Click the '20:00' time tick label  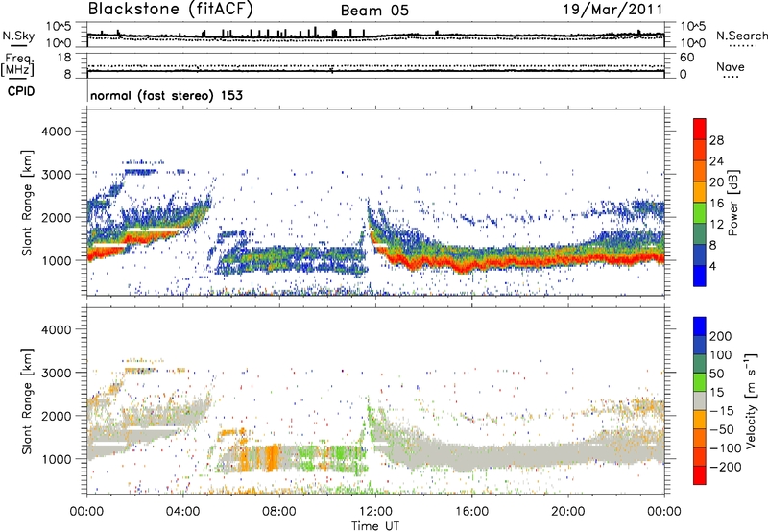(x=567, y=512)
